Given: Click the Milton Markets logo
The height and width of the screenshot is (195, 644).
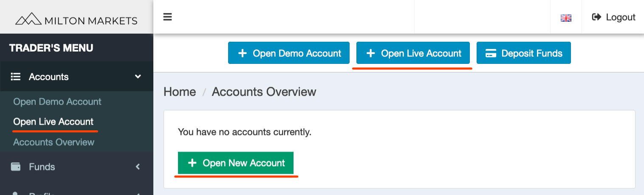Looking at the screenshot, I should pyautogui.click(x=76, y=20).
